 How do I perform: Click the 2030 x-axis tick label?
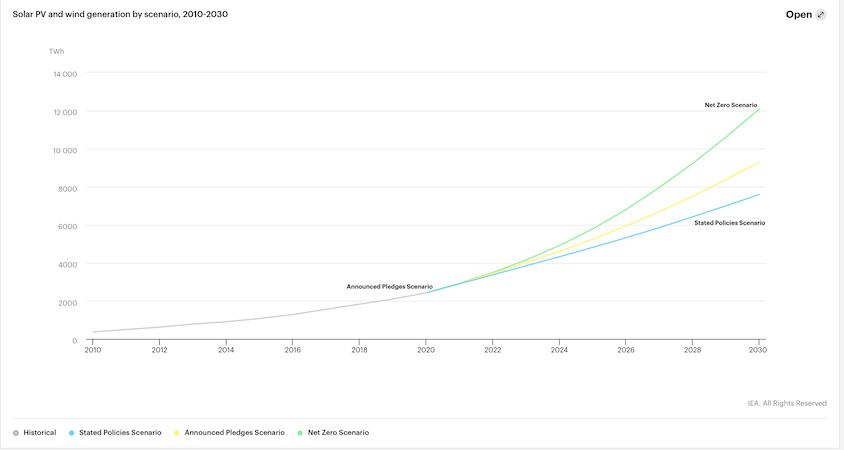758,350
